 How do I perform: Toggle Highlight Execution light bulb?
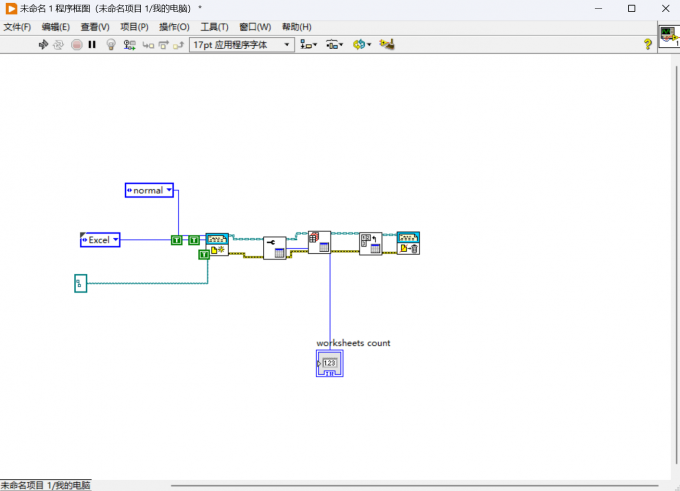[111, 45]
